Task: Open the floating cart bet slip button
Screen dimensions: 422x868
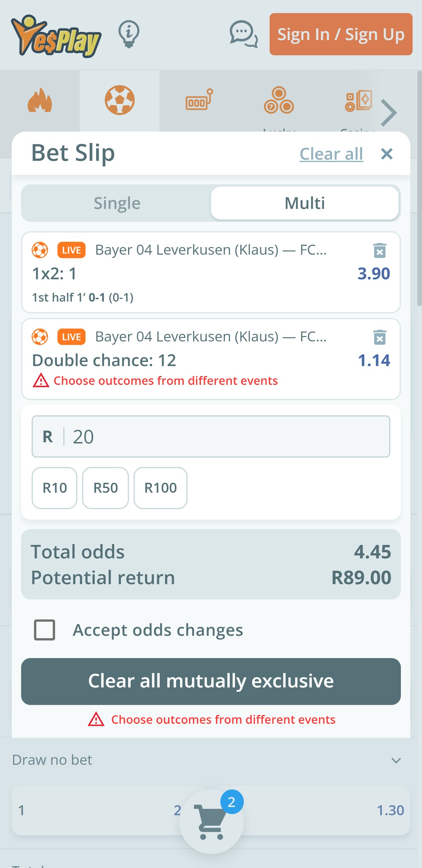Action: point(211,821)
